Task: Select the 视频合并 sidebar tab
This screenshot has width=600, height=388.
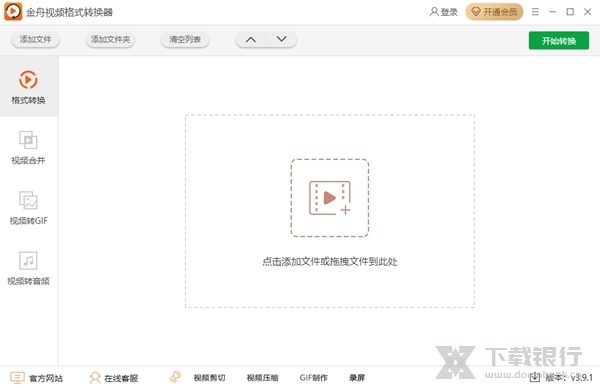Action: 28,147
